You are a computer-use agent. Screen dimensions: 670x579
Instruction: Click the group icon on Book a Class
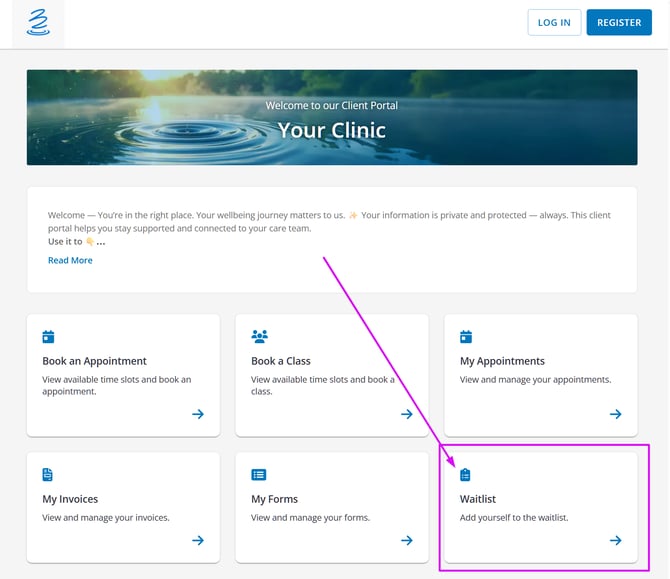(x=259, y=337)
